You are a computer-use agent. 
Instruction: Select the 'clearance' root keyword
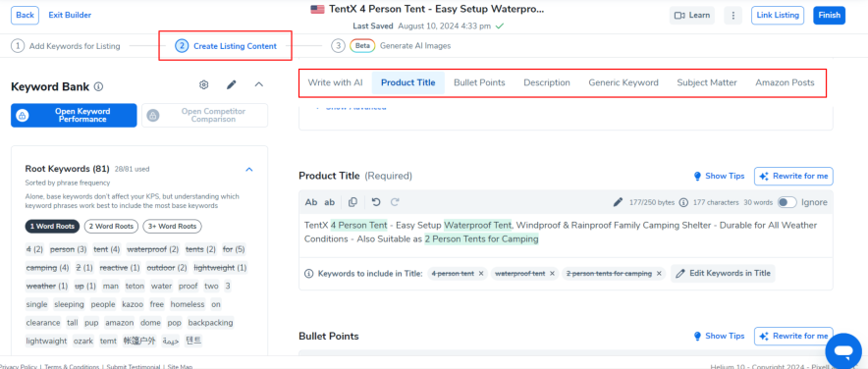(42, 323)
